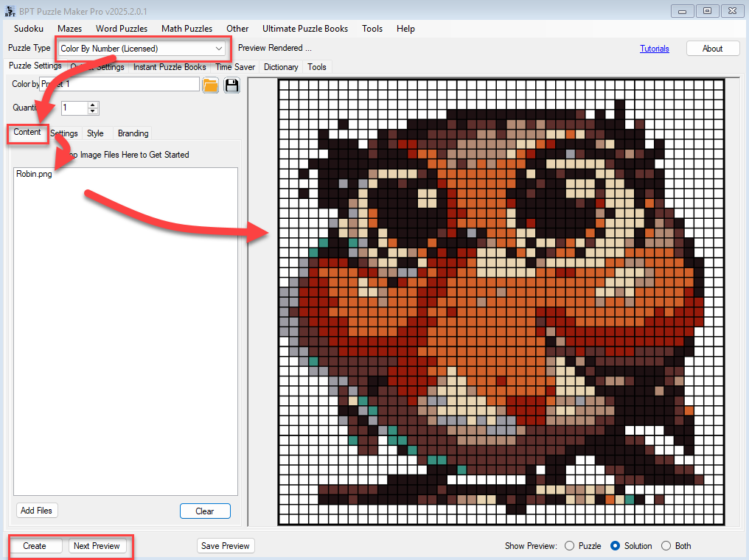Select the Both preview radio button
Image resolution: width=749 pixels, height=560 pixels.
666,546
